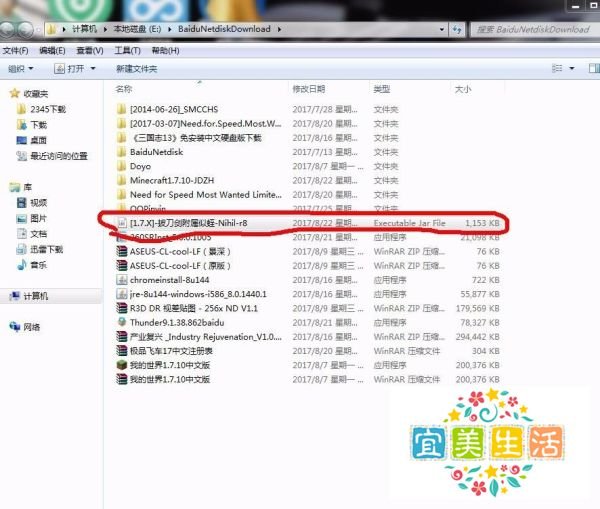Screen dimensions: 600x509
Task: Click 本地磁盘 (E:) in the address bar
Action: (x=137, y=29)
